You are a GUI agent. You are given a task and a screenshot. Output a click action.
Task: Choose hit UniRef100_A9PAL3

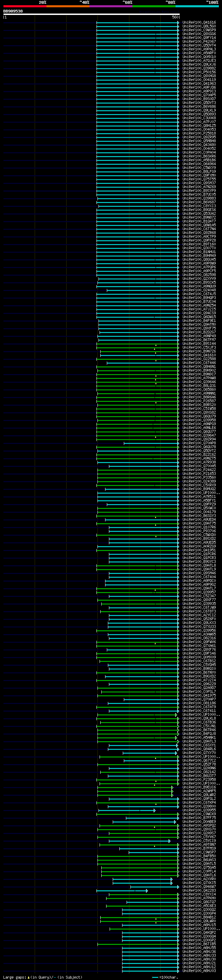tap(199, 49)
